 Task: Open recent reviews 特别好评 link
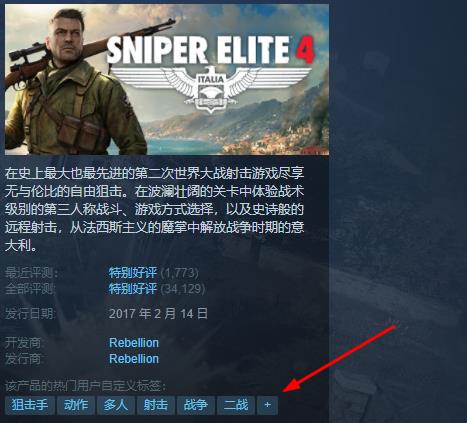pyautogui.click(x=133, y=273)
